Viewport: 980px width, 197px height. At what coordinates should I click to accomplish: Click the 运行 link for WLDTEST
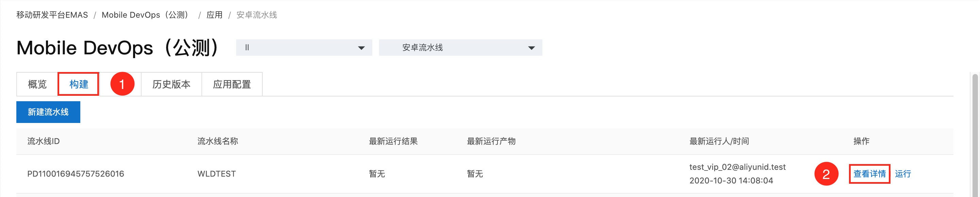[x=903, y=174]
